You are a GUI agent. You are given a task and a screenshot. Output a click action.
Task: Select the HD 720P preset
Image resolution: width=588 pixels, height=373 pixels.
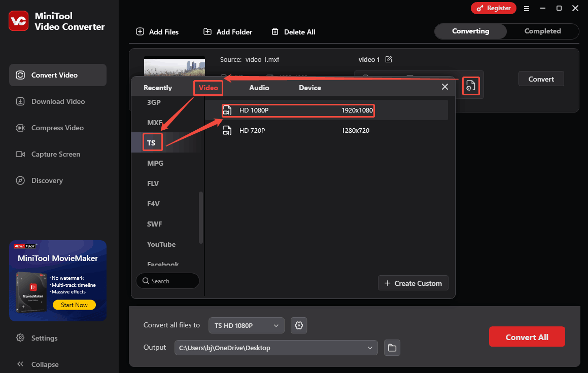(x=326, y=130)
